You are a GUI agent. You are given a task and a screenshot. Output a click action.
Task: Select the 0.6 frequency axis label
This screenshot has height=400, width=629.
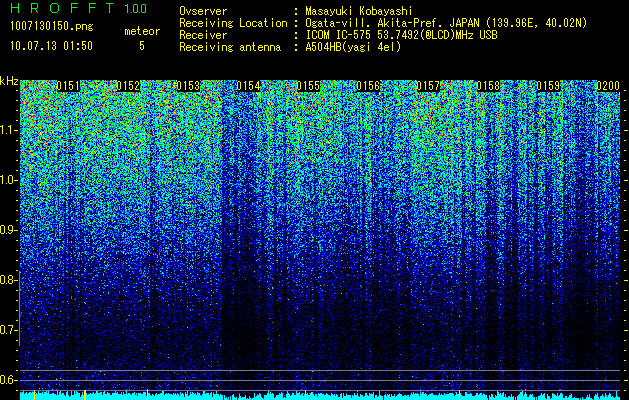pyautogui.click(x=8, y=380)
